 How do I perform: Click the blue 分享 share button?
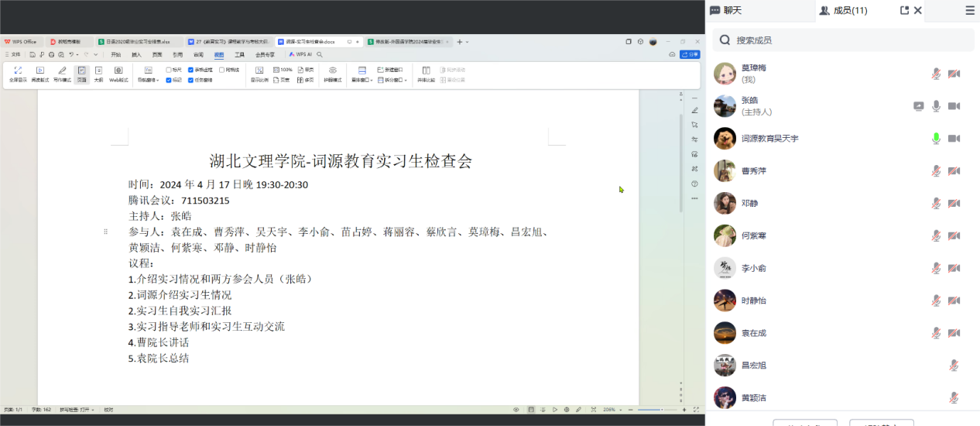pos(689,55)
